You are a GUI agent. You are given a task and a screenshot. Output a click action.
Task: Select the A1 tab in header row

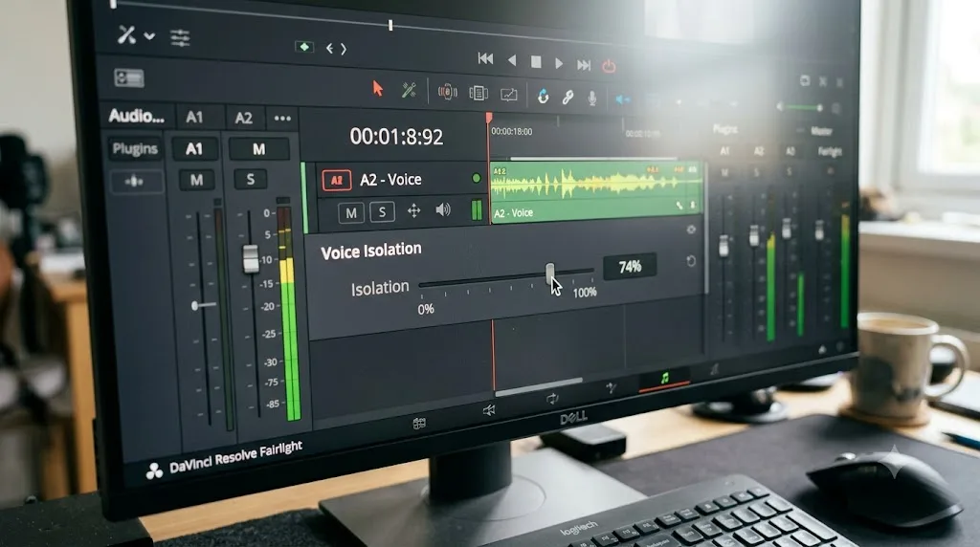(194, 118)
